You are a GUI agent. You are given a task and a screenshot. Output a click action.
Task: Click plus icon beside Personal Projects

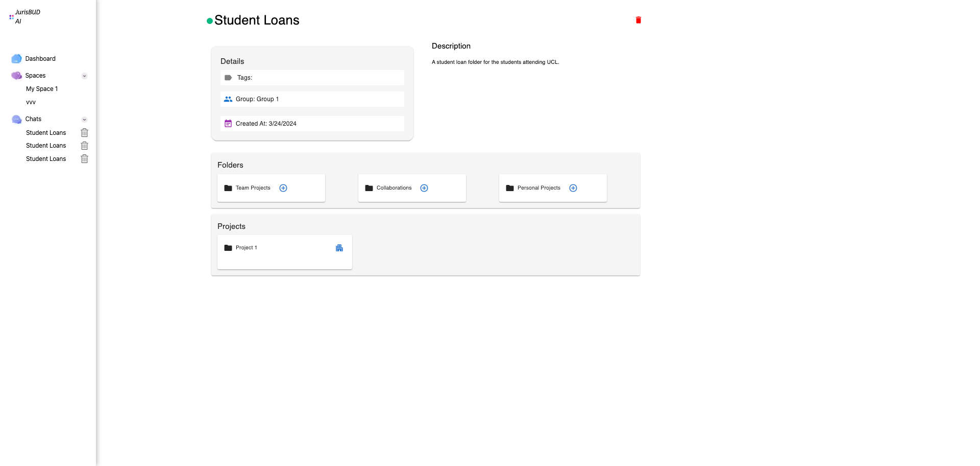[573, 188]
